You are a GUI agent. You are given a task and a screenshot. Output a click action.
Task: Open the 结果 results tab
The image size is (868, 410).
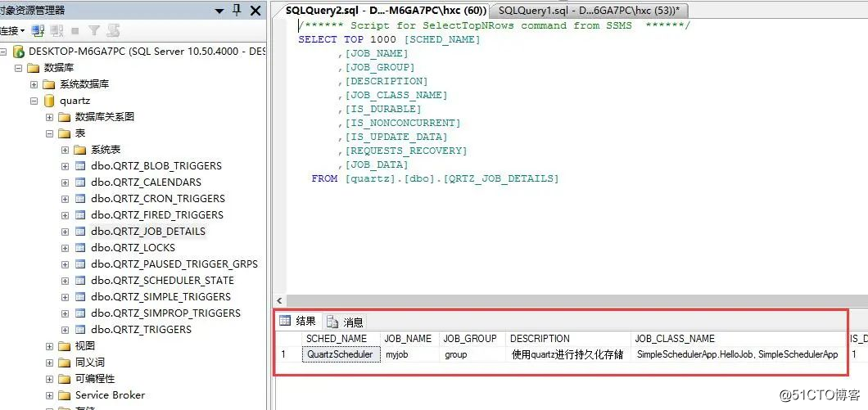[298, 321]
